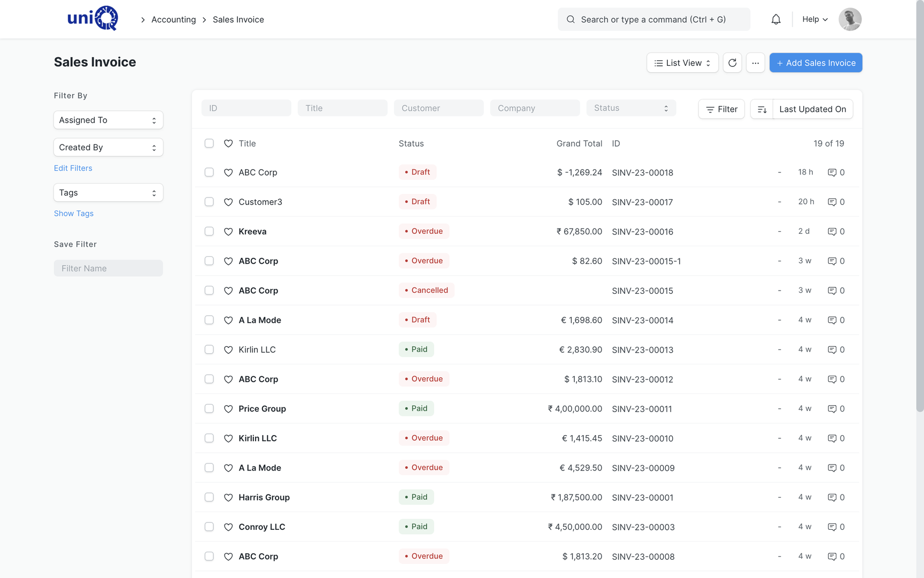Open Harris Group invoice title
This screenshot has width=924, height=578.
tap(264, 497)
